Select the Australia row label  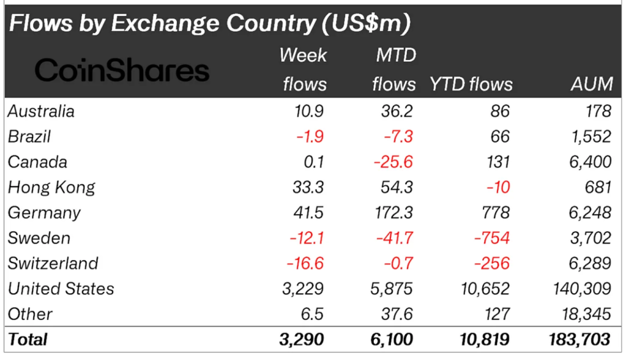point(41,111)
